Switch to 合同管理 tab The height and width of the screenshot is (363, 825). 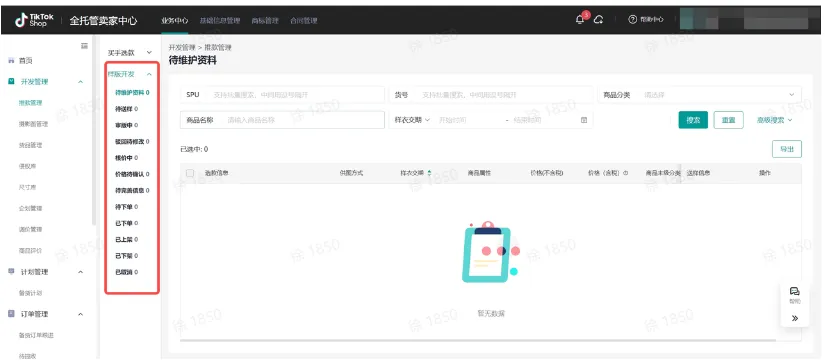tap(304, 21)
